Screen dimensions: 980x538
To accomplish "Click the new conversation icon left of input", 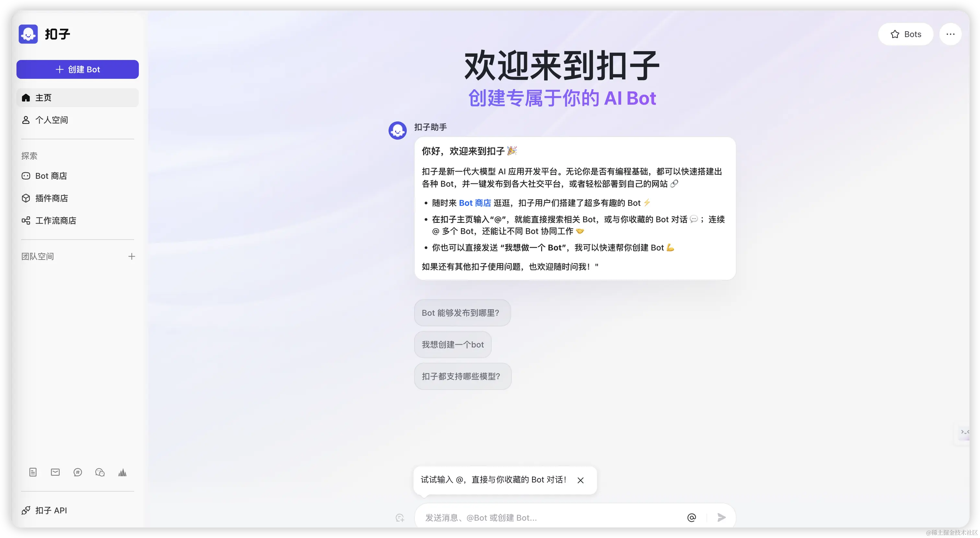I will point(400,518).
